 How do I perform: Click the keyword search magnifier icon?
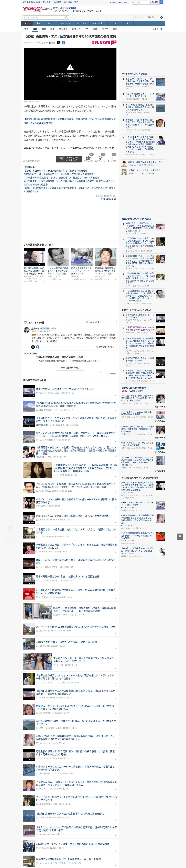pos(66,17)
